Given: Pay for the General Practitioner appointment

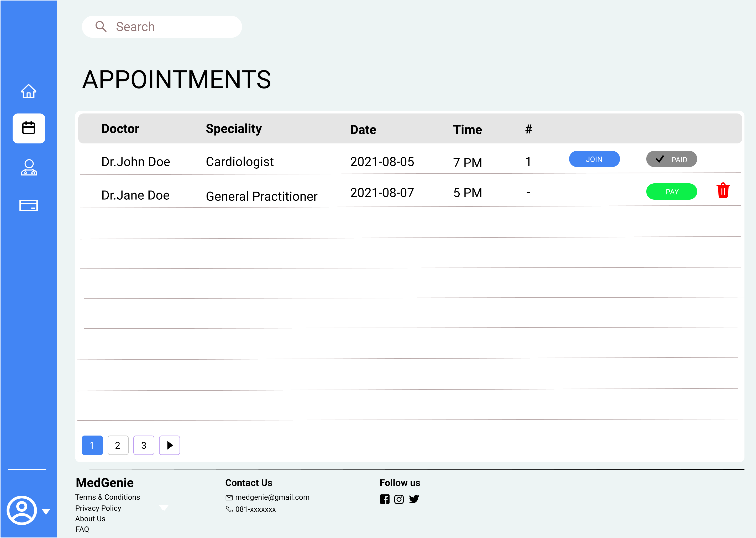Looking at the screenshot, I should [671, 192].
